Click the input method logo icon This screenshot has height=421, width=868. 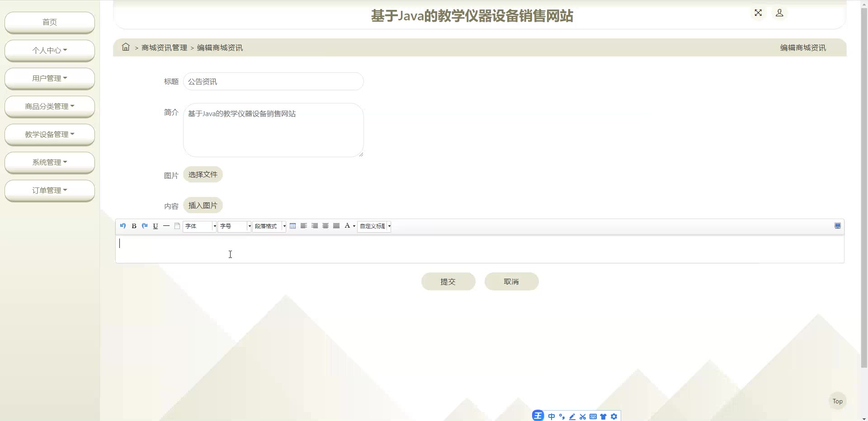click(538, 416)
